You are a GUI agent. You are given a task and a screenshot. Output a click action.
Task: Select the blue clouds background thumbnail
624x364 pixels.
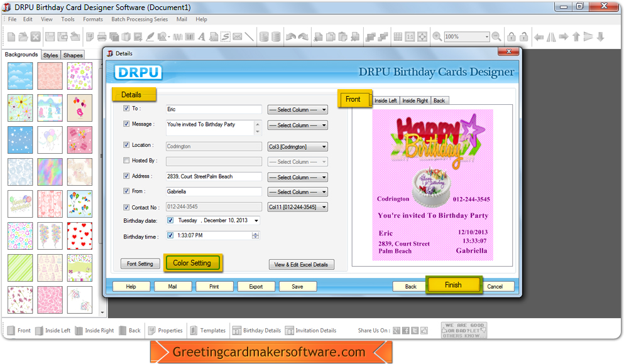pyautogui.click(x=20, y=76)
